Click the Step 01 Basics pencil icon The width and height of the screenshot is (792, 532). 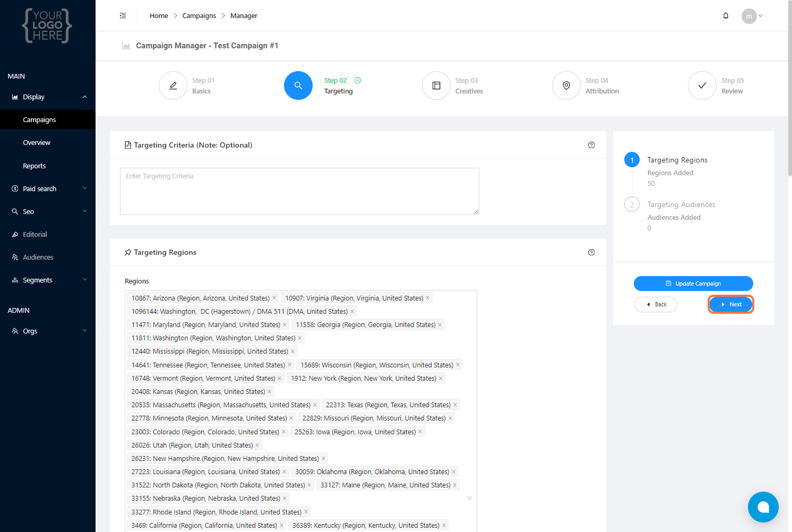[x=173, y=85]
